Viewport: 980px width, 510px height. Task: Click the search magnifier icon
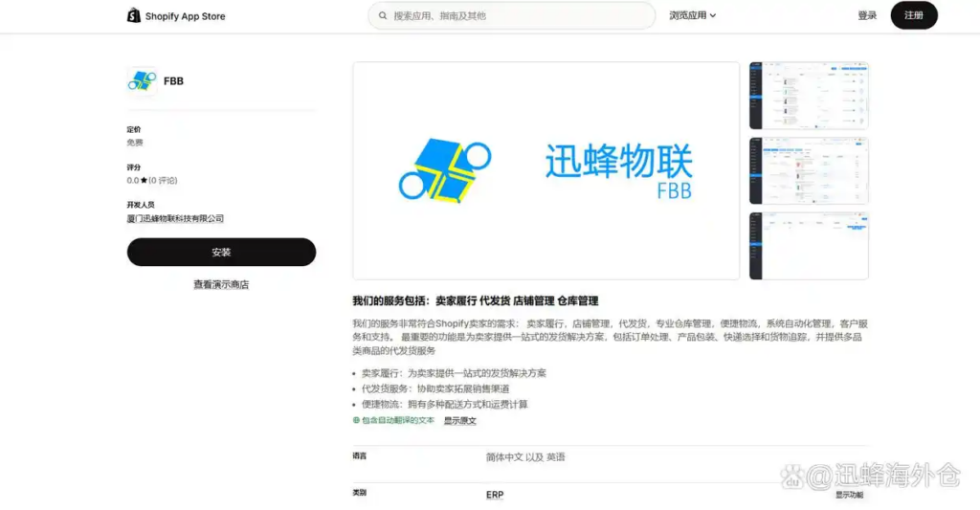coord(383,15)
